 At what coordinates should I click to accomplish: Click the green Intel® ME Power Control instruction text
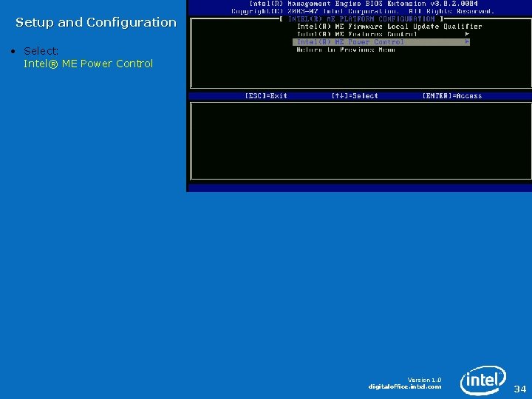point(88,64)
